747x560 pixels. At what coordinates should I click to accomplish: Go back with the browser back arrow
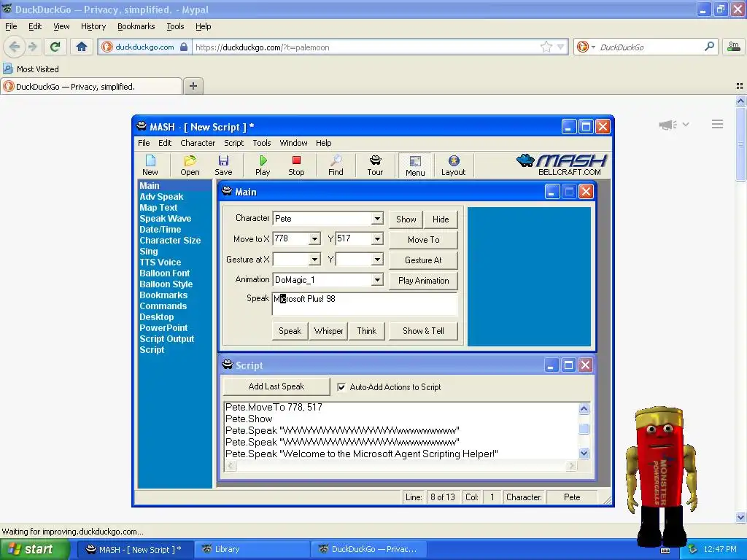coord(15,47)
